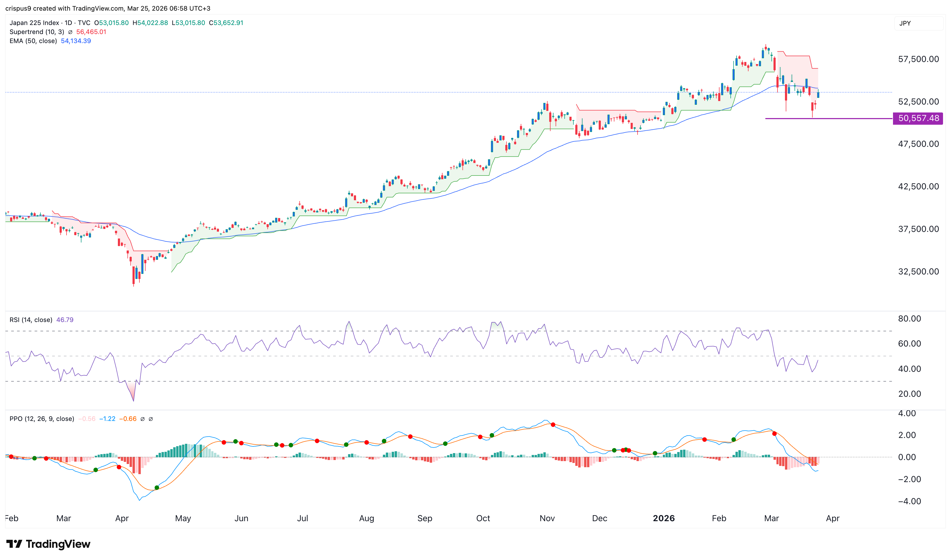Click the Nov label on the time axis
Image resolution: width=951 pixels, height=560 pixels.
pos(547,518)
